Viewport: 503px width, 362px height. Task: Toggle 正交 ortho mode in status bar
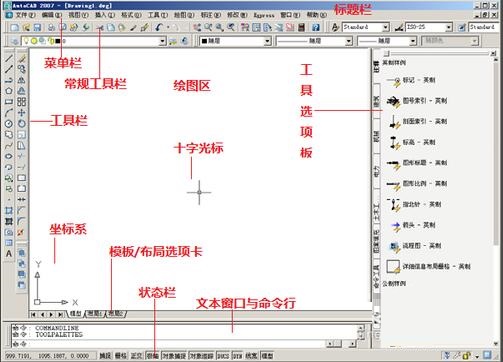click(x=136, y=356)
